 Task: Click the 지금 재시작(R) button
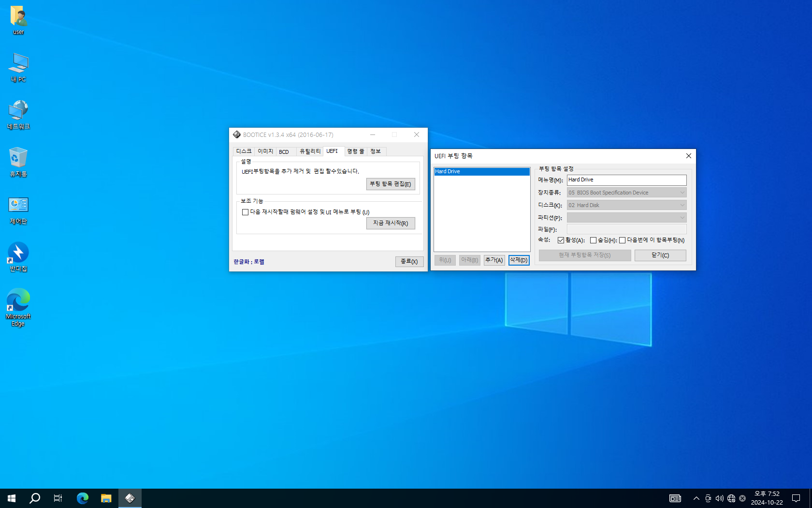[x=391, y=223]
